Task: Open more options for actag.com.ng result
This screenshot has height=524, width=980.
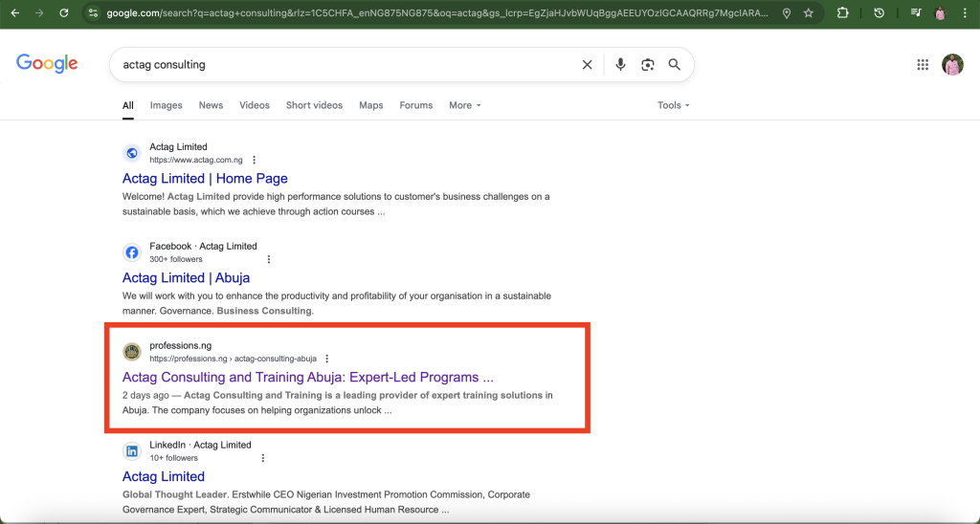Action: tap(254, 160)
